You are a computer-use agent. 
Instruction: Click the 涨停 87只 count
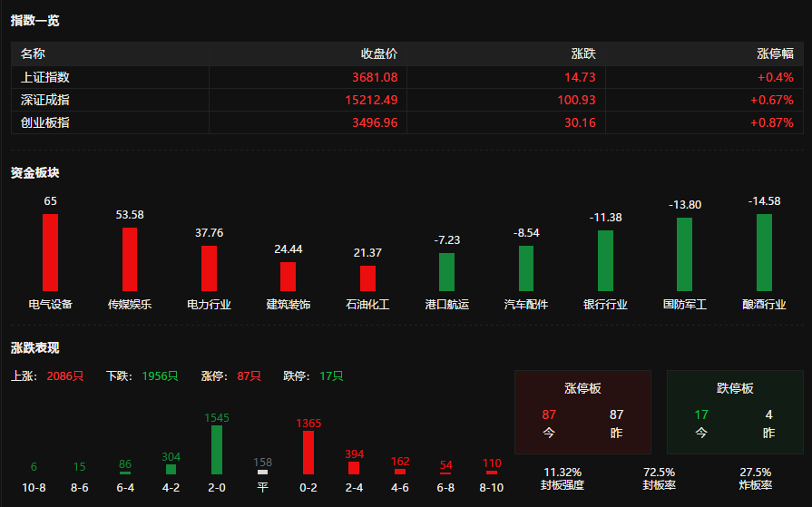coord(231,376)
